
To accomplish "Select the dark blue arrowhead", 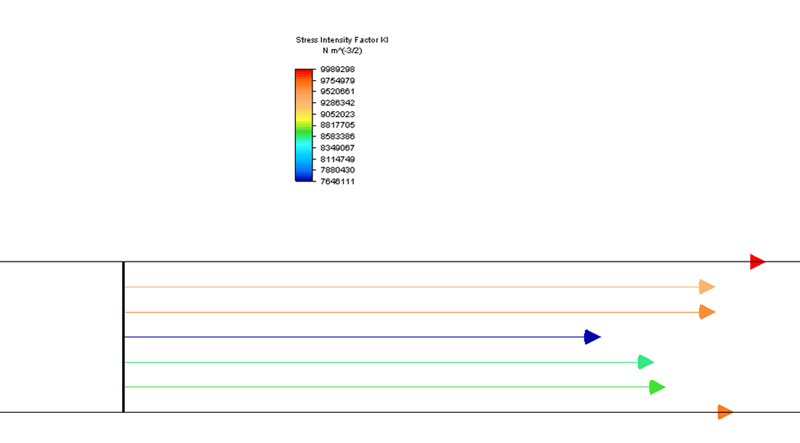I will point(592,337).
